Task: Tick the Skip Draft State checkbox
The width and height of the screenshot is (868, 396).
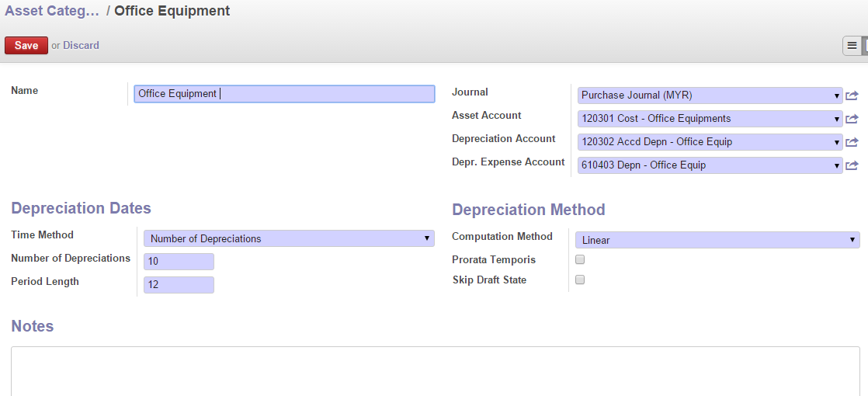Action: tap(580, 280)
